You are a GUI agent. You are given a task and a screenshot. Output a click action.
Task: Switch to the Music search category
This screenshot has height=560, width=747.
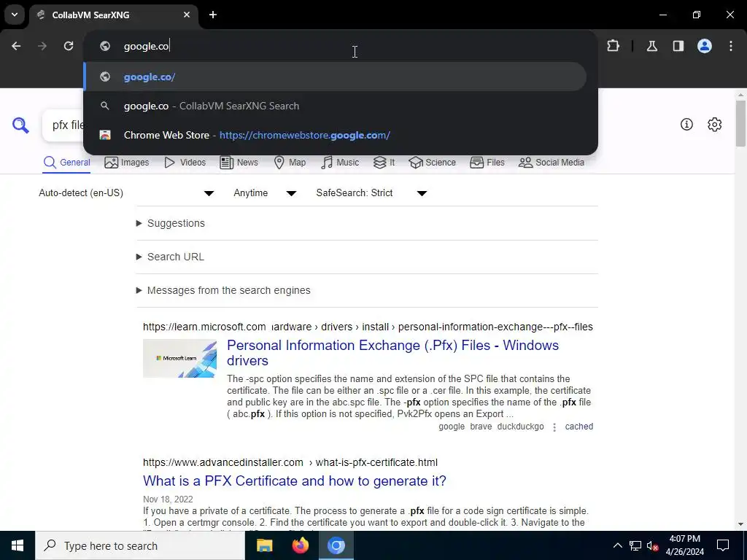pos(340,163)
